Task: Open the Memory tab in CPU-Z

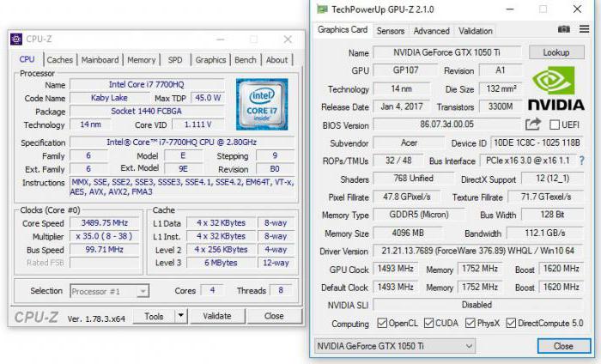Action: (x=142, y=60)
